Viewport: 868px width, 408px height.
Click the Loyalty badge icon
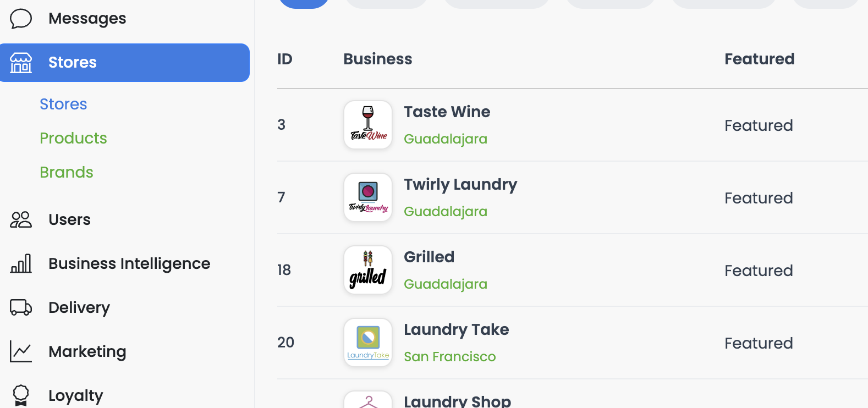21,395
